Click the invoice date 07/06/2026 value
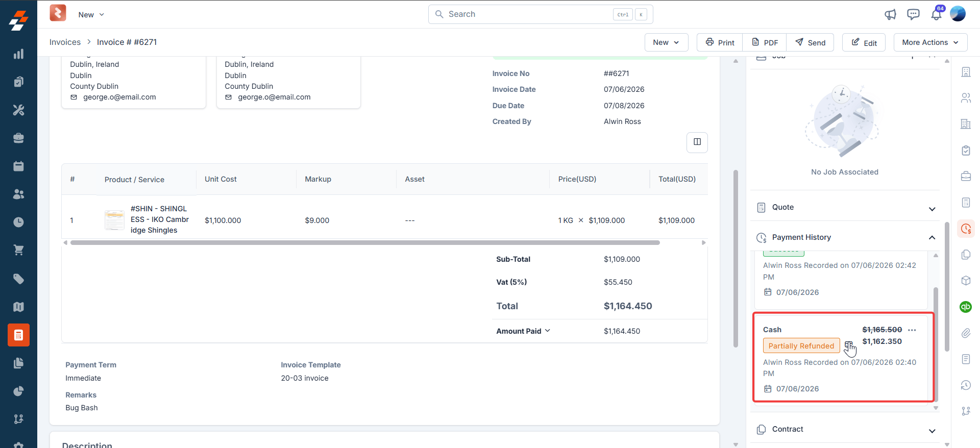 click(x=624, y=89)
